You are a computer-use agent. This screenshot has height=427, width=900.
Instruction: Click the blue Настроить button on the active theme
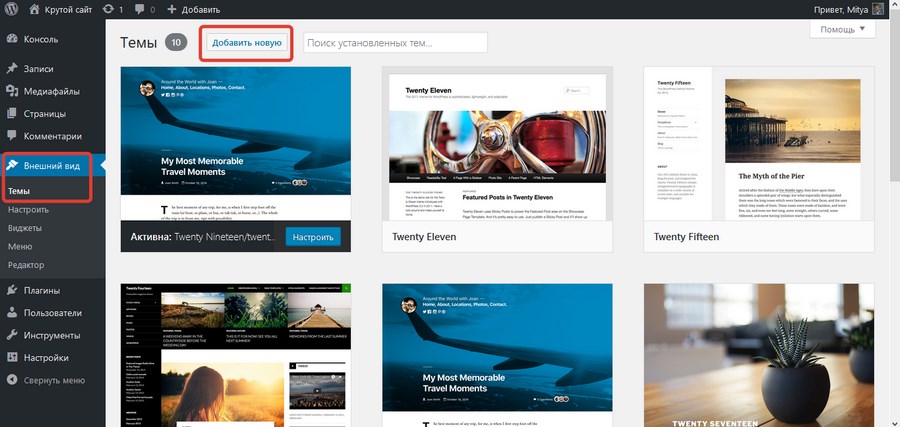(313, 236)
